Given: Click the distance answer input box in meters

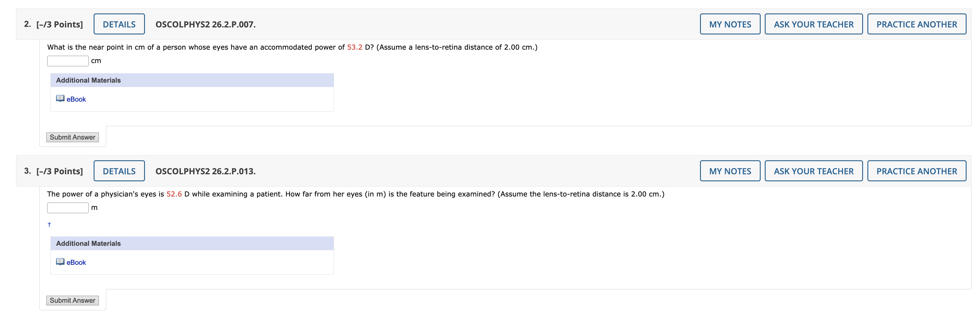Looking at the screenshot, I should [67, 207].
